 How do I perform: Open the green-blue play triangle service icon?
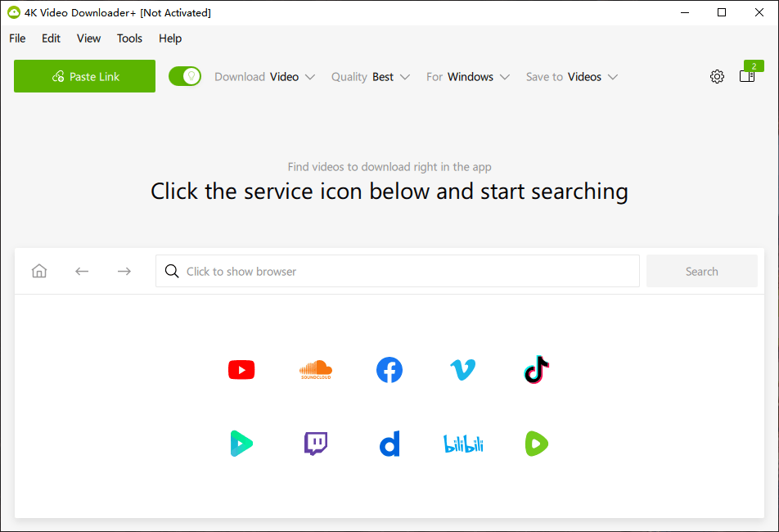pyautogui.click(x=241, y=444)
